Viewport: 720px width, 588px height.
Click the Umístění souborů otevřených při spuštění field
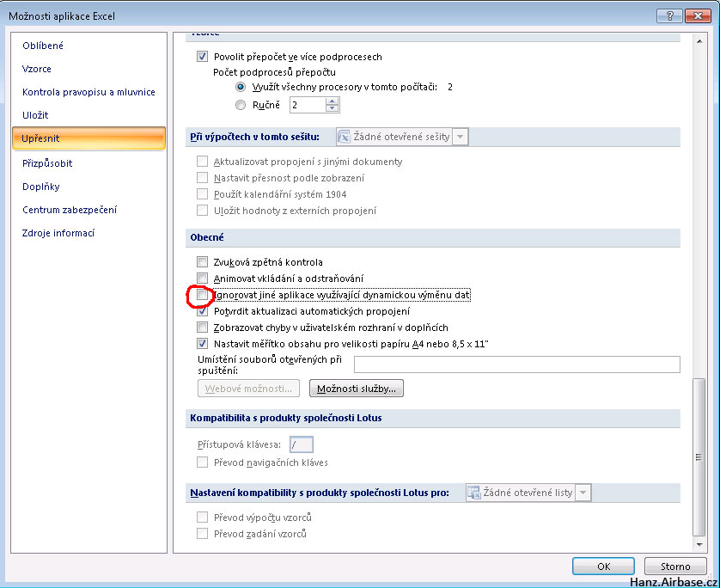516,364
